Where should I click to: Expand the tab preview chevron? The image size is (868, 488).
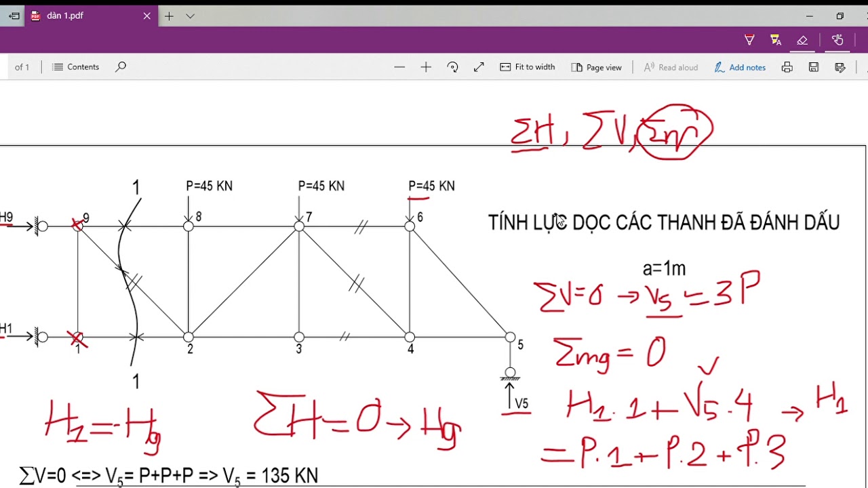pos(190,16)
